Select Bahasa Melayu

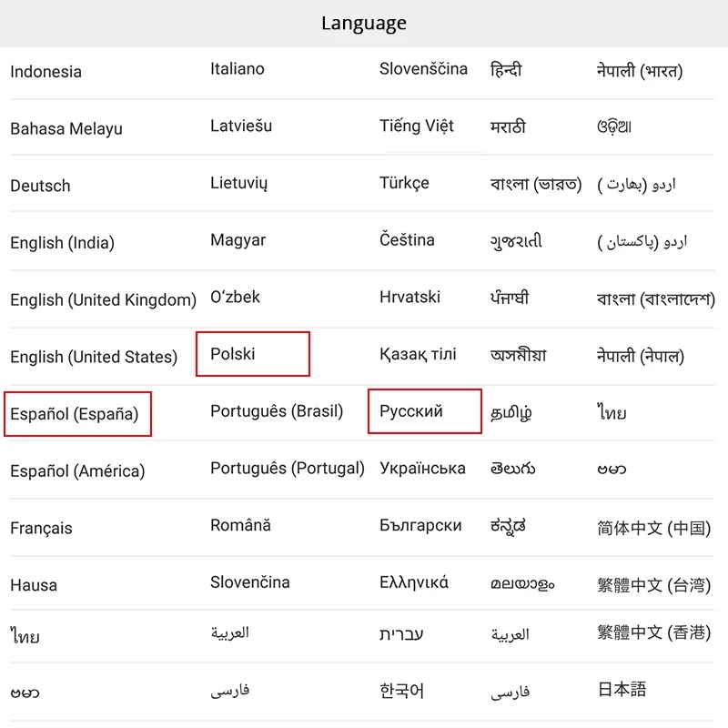[66, 128]
